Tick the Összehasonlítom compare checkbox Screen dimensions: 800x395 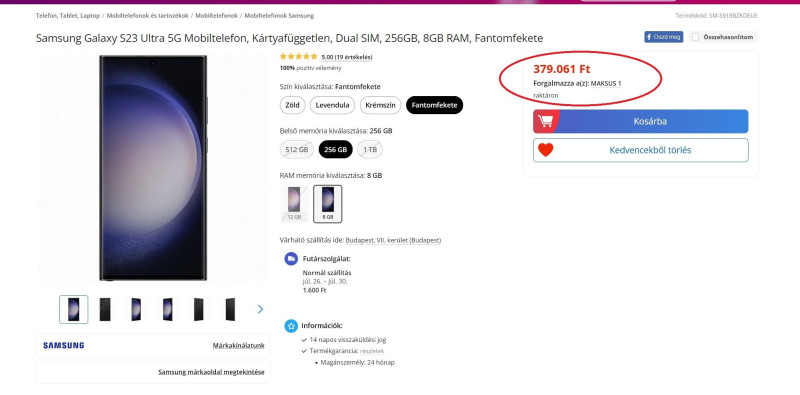tap(695, 37)
